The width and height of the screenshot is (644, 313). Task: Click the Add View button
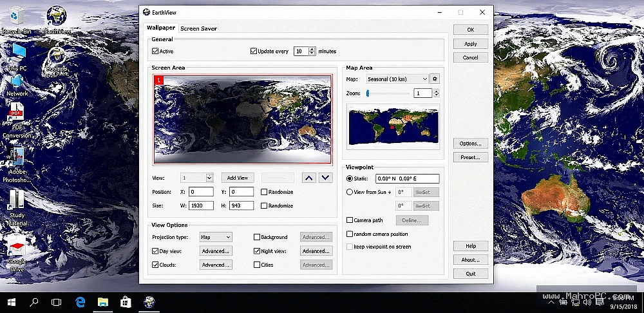238,178
